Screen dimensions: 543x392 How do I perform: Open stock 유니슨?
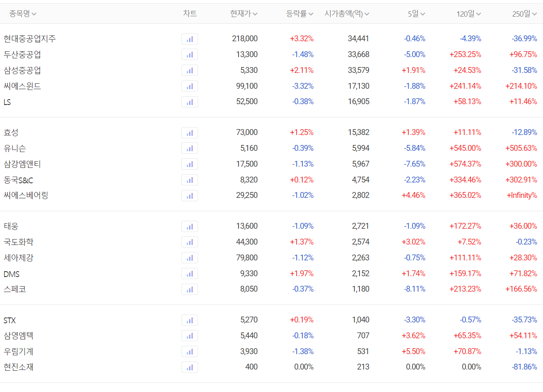15,148
